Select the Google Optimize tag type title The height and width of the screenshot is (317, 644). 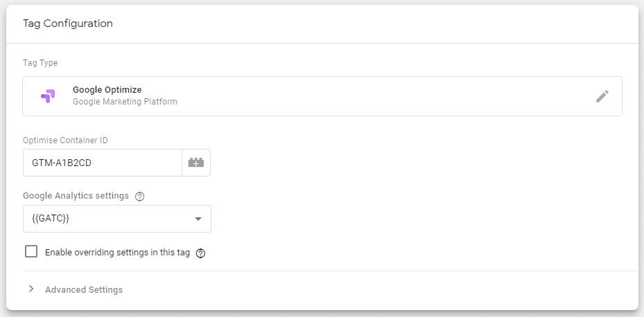pos(107,90)
